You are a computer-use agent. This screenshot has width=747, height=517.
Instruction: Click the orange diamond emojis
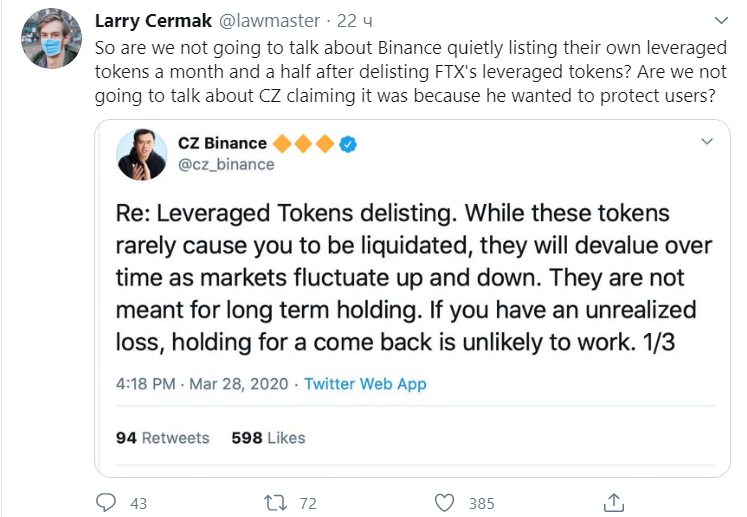304,144
